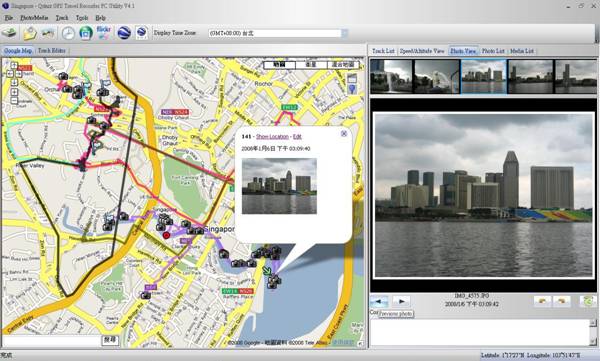This screenshot has width=600, height=361.
Task: Open the Help menu
Action: click(100, 18)
